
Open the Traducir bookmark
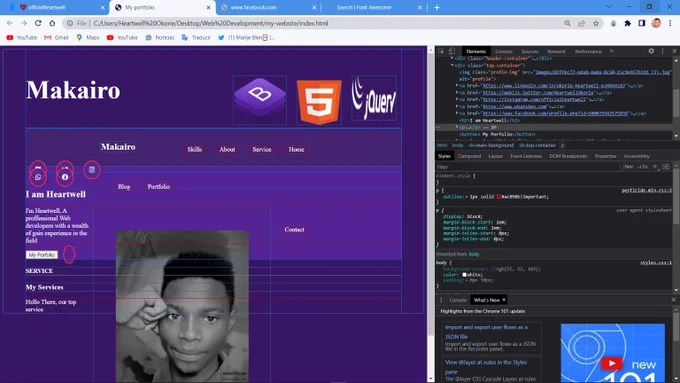click(196, 38)
